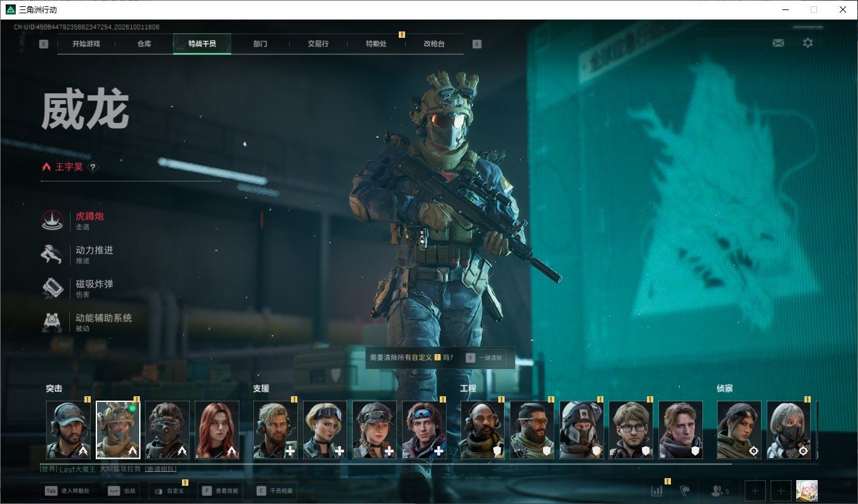This screenshot has height=504, width=858.
Task: Open the 自定义 customize button
Action: pos(168,491)
